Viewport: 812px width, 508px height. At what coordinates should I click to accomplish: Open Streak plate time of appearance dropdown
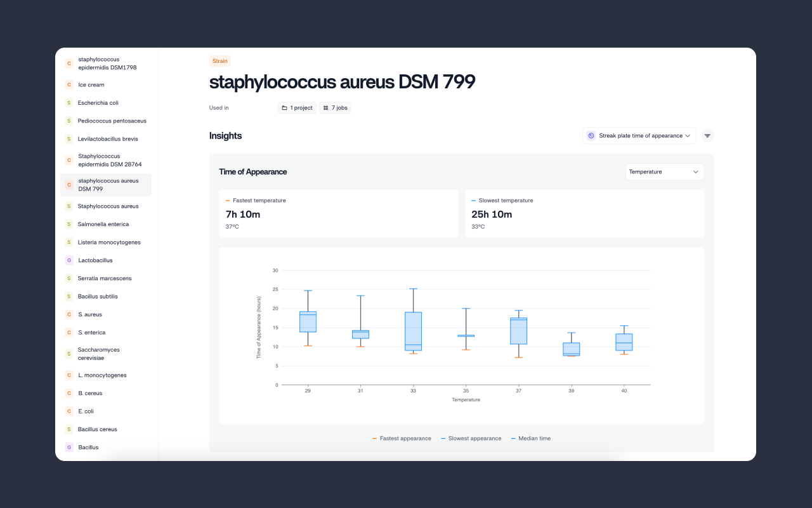639,136
